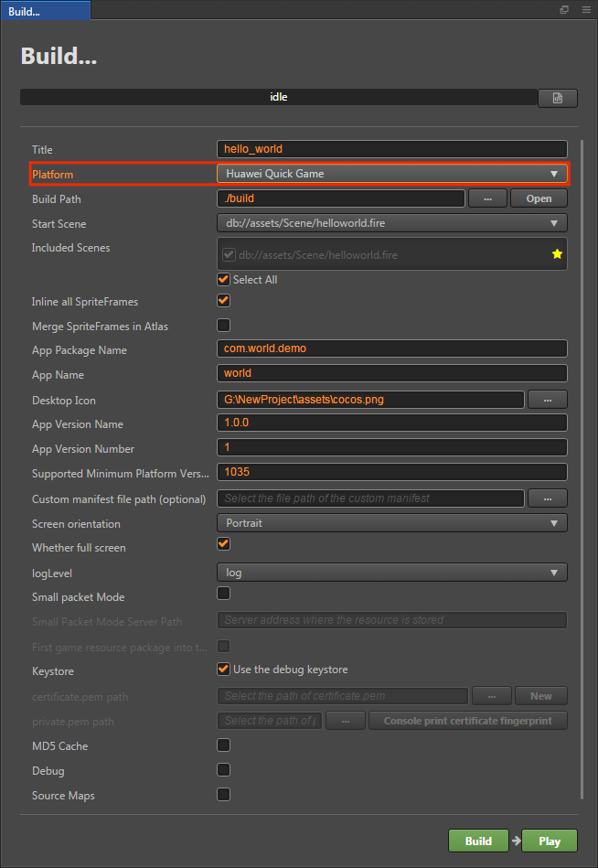Click the App Name input field
Screen dimensions: 598x868
pyautogui.click(x=392, y=373)
